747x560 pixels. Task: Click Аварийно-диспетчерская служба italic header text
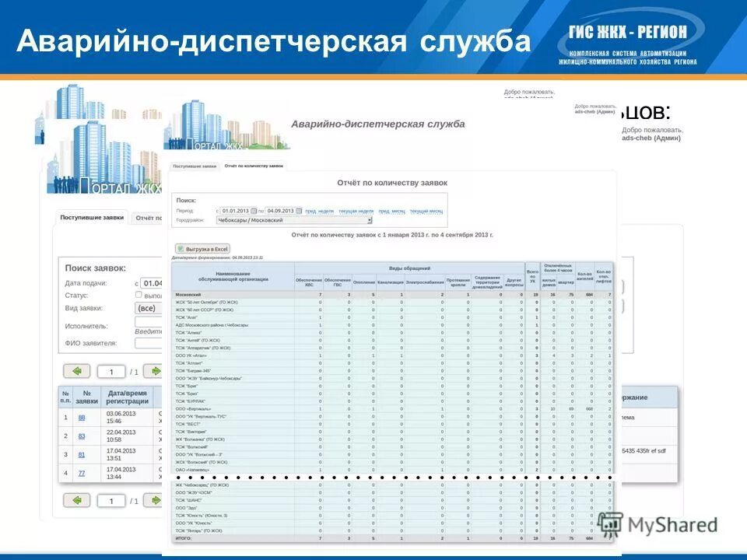pyautogui.click(x=378, y=124)
